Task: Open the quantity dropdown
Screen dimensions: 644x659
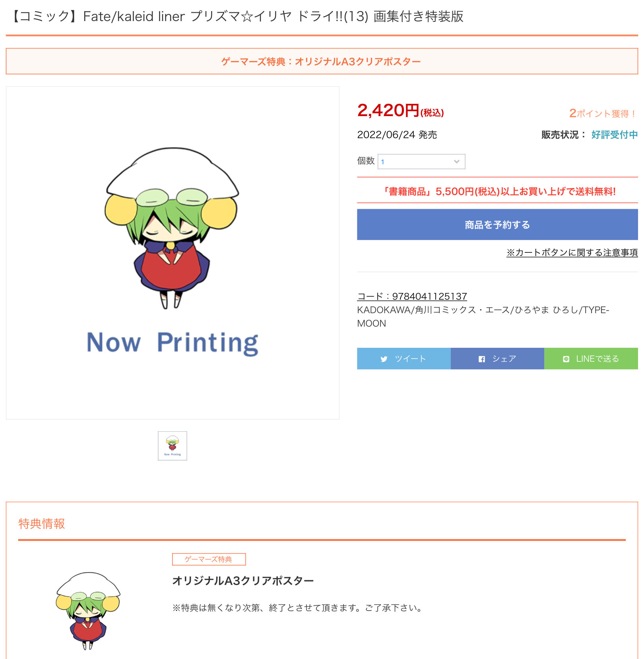Action: pyautogui.click(x=421, y=161)
